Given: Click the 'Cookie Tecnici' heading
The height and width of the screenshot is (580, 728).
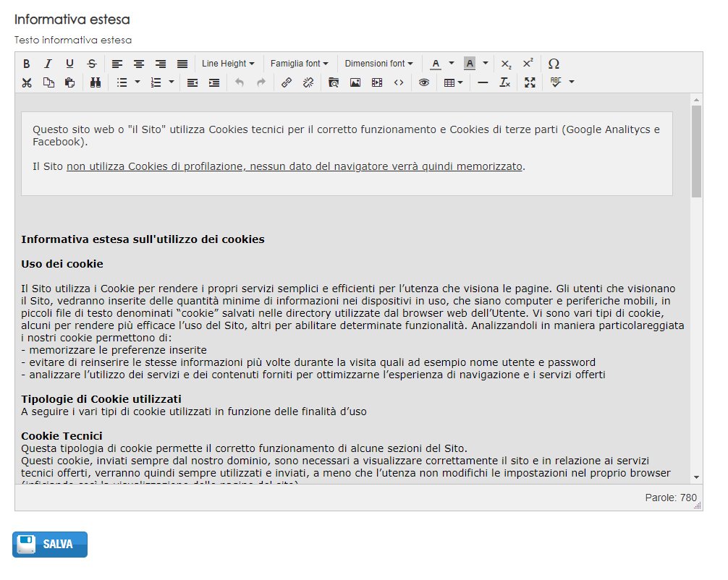Looking at the screenshot, I should [x=62, y=435].
